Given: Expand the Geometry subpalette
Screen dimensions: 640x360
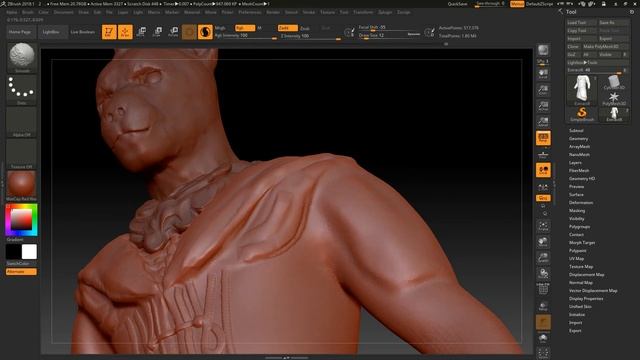Looking at the screenshot, I should pos(578,139).
